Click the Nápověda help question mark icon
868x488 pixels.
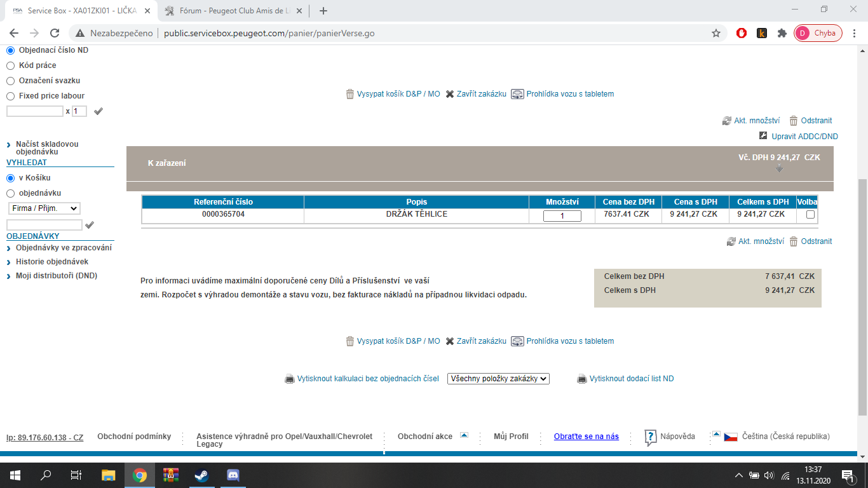coord(651,437)
